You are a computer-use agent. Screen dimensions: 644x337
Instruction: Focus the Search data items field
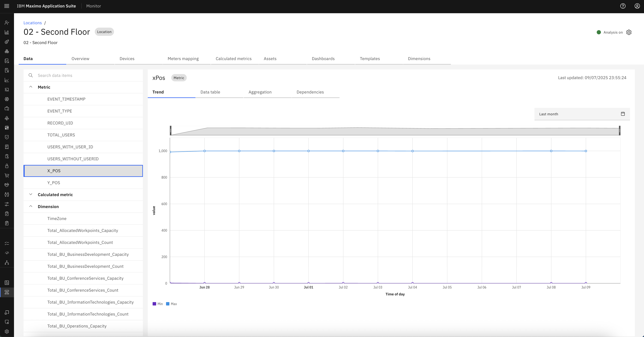[x=83, y=75]
